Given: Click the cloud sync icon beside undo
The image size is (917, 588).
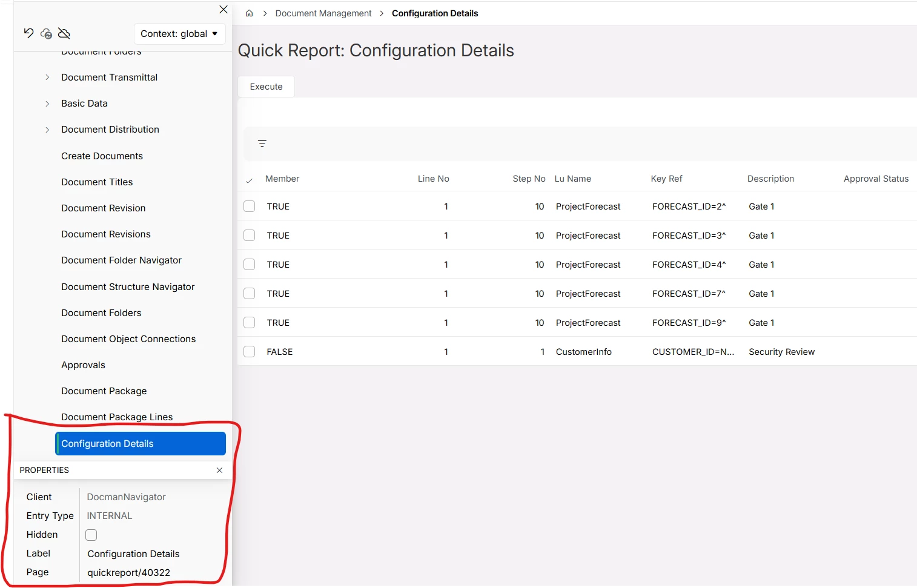Looking at the screenshot, I should (x=46, y=34).
